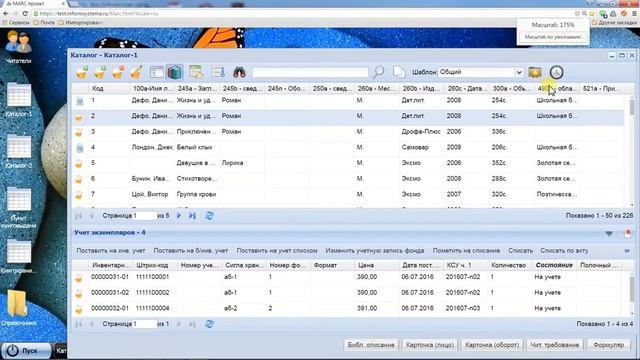Open the Каталог-2 desktop shortcut
This screenshot has height=360, width=640.
click(x=19, y=151)
